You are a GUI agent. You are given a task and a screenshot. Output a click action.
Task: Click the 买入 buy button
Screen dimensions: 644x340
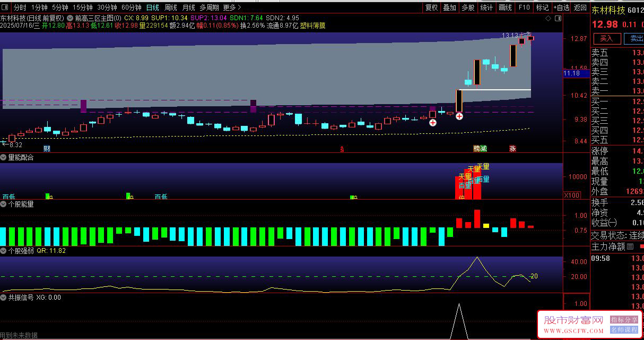[606, 38]
